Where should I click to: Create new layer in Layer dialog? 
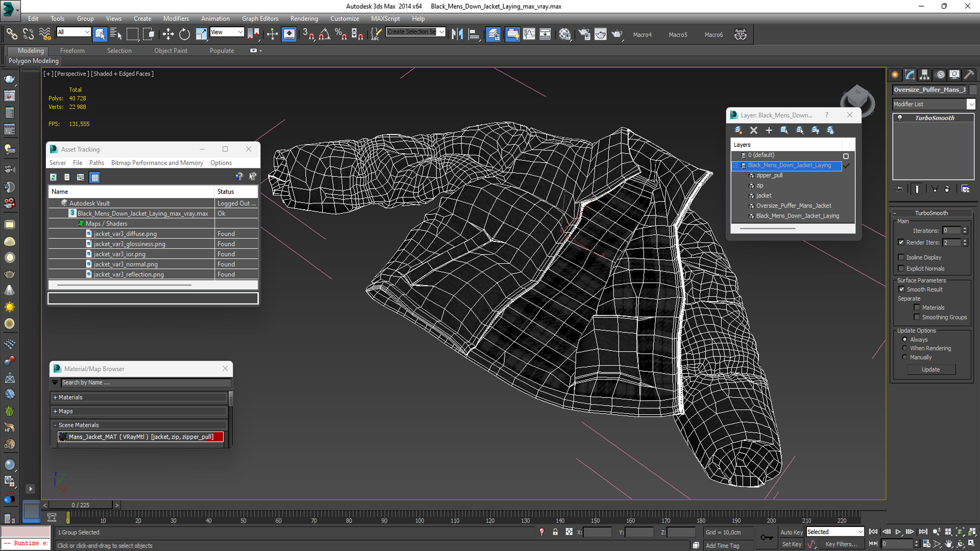point(738,130)
